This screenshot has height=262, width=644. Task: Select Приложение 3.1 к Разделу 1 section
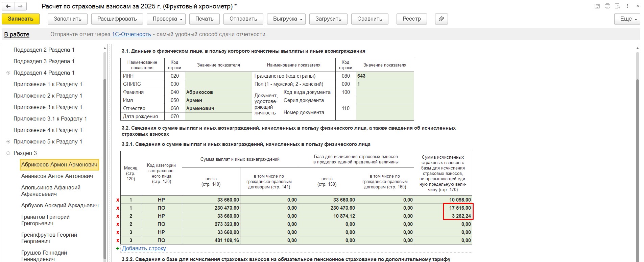pyautogui.click(x=50, y=119)
